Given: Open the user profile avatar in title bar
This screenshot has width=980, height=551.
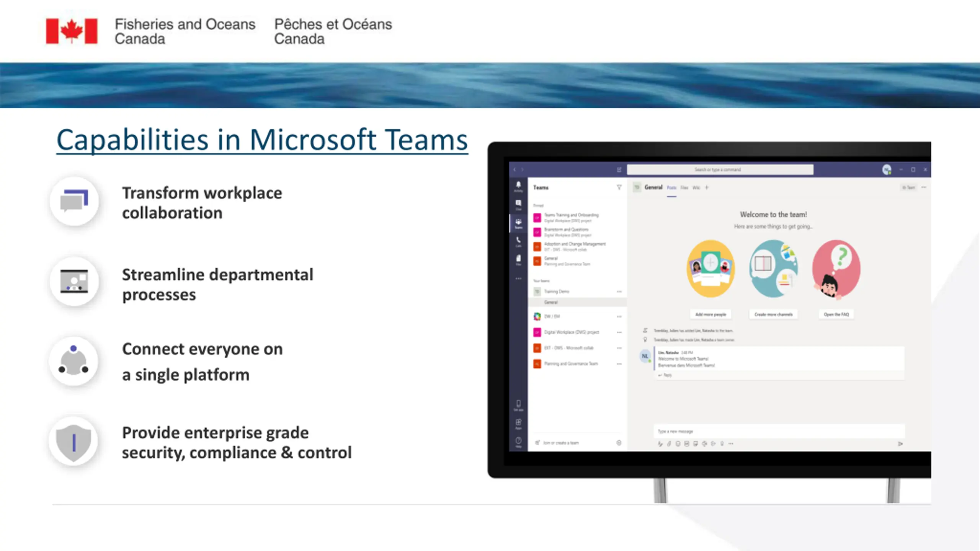Looking at the screenshot, I should pyautogui.click(x=887, y=170).
